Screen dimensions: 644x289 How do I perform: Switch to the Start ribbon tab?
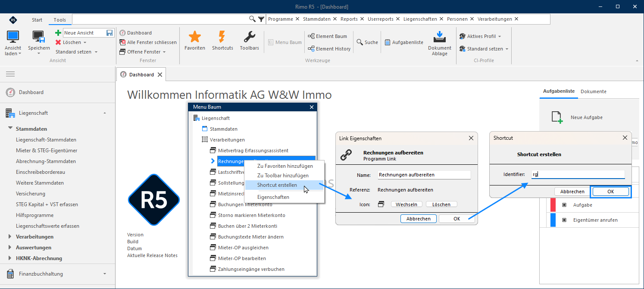pyautogui.click(x=37, y=20)
